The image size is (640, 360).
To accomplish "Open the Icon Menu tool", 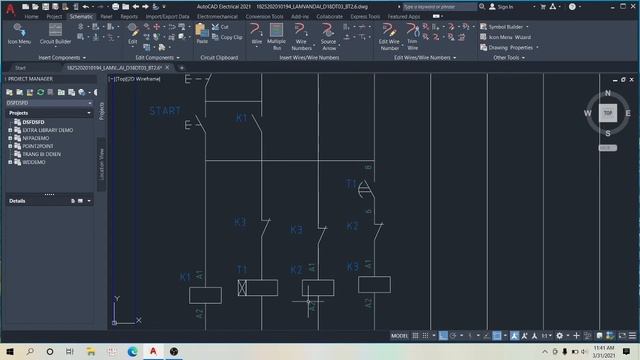I will (19, 33).
